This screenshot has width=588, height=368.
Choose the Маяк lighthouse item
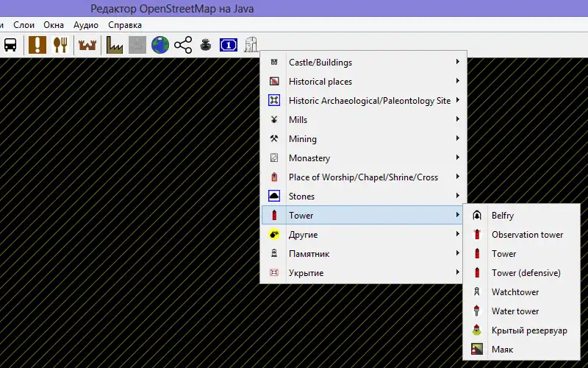click(x=502, y=350)
